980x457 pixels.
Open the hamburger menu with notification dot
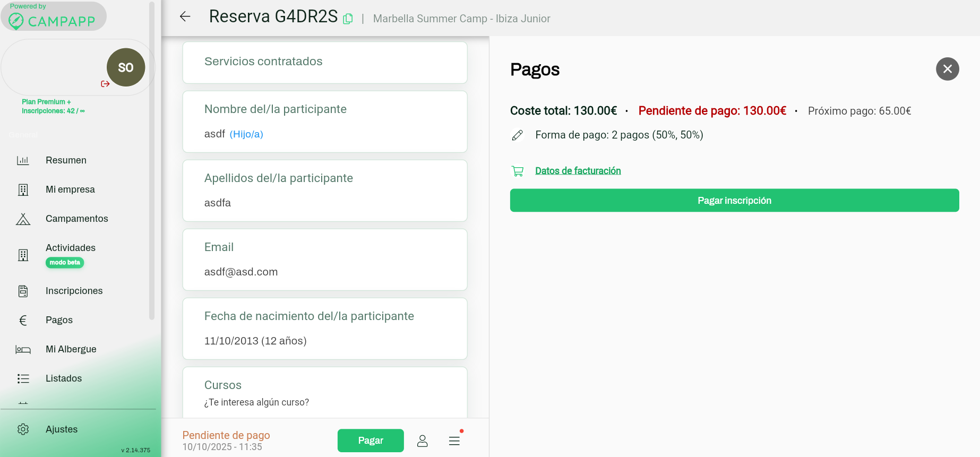click(x=454, y=441)
